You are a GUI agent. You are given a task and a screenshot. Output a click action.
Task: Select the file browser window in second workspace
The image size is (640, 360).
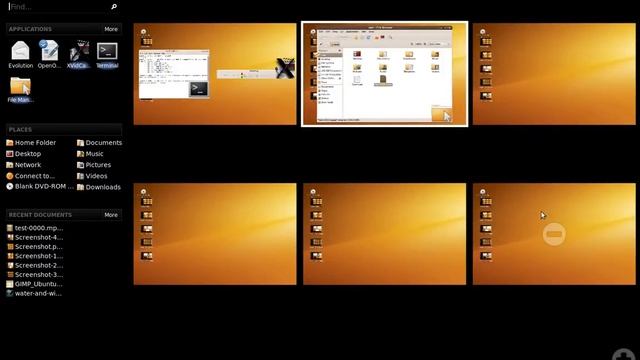click(x=385, y=74)
